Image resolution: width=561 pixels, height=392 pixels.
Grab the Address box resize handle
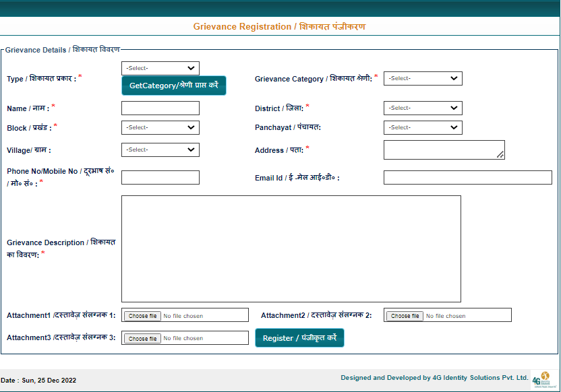click(x=500, y=155)
